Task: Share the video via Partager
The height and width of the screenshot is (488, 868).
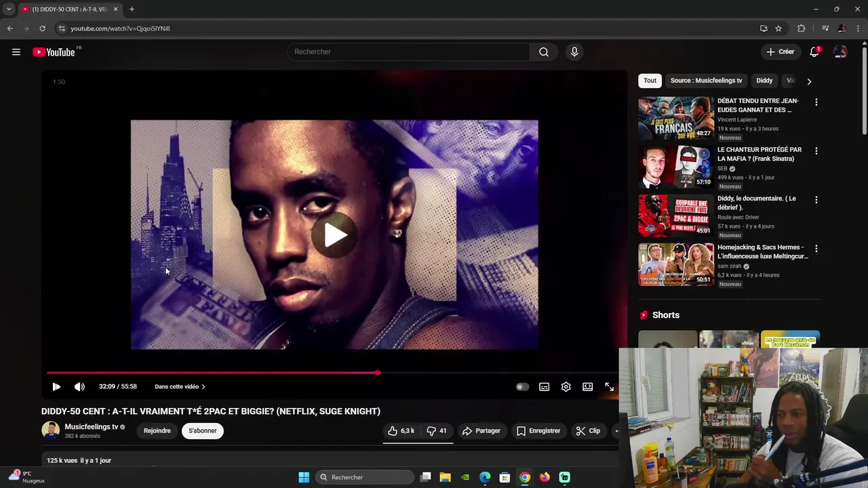Action: (x=481, y=431)
